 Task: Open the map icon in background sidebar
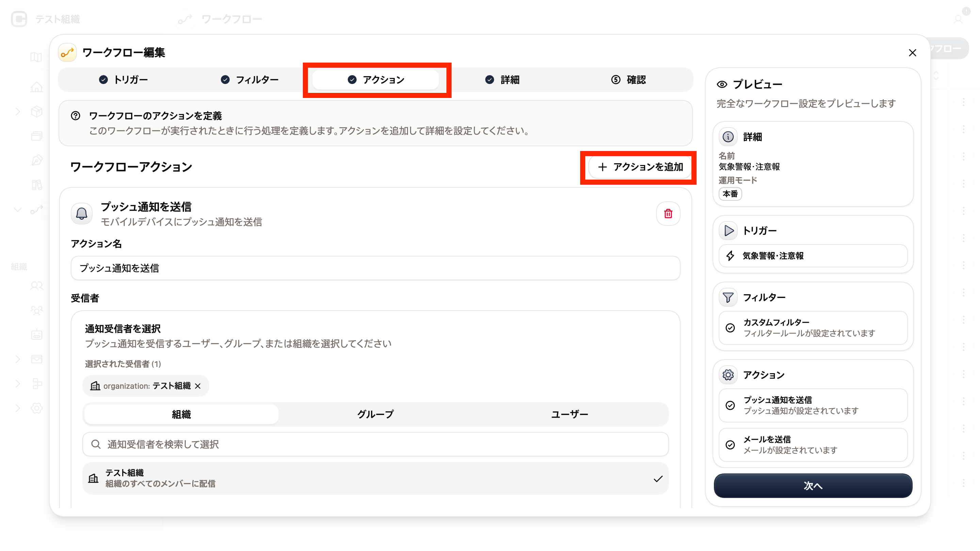[36, 57]
